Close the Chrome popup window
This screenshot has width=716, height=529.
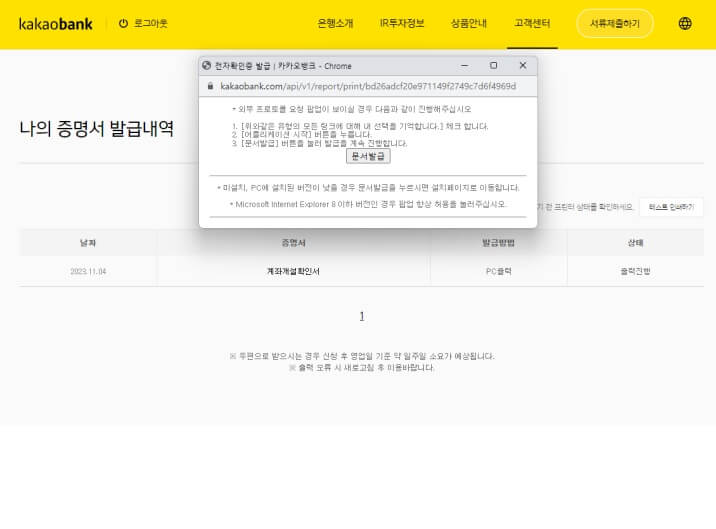[523, 65]
